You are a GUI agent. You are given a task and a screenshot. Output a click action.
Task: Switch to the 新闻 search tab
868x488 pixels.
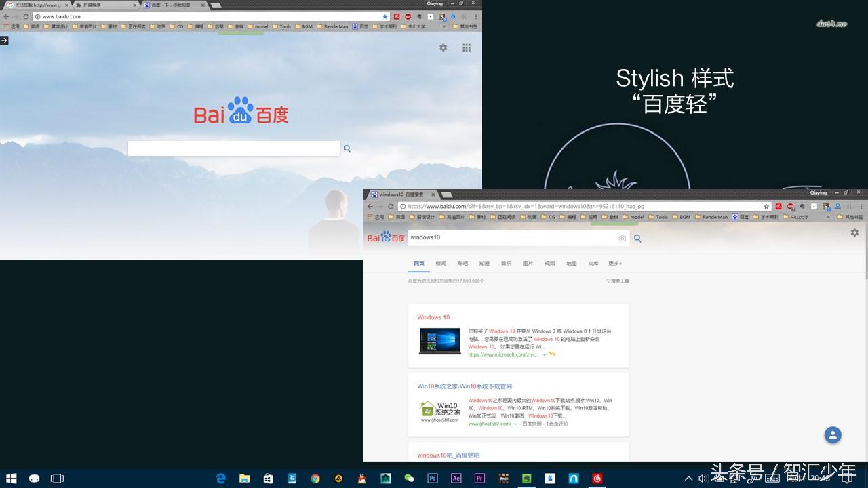tap(440, 263)
